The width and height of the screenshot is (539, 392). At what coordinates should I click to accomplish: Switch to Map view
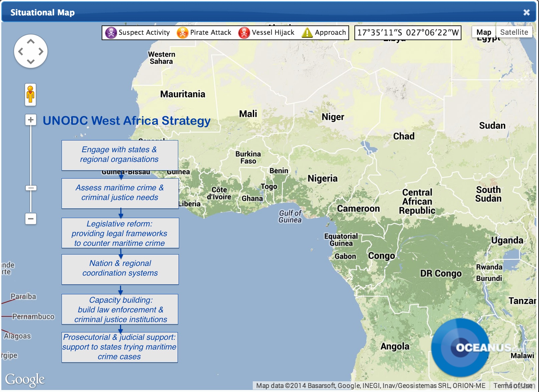pos(484,32)
